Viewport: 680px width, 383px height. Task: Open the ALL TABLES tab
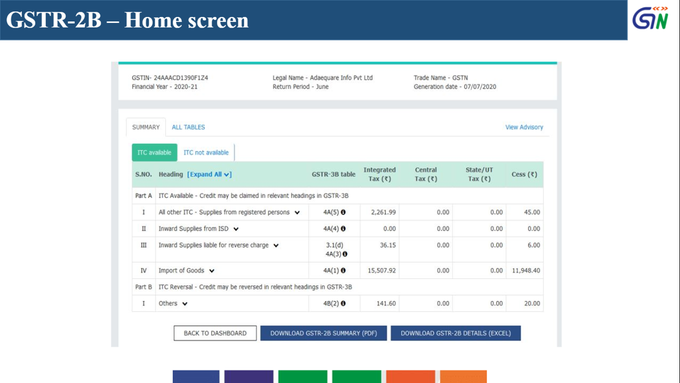pyautogui.click(x=188, y=127)
